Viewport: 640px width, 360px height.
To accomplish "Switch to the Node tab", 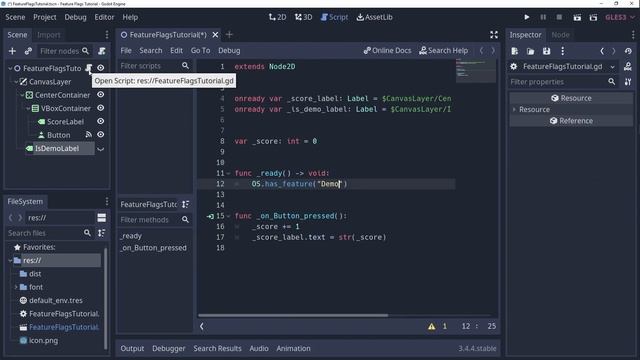I will (x=560, y=35).
